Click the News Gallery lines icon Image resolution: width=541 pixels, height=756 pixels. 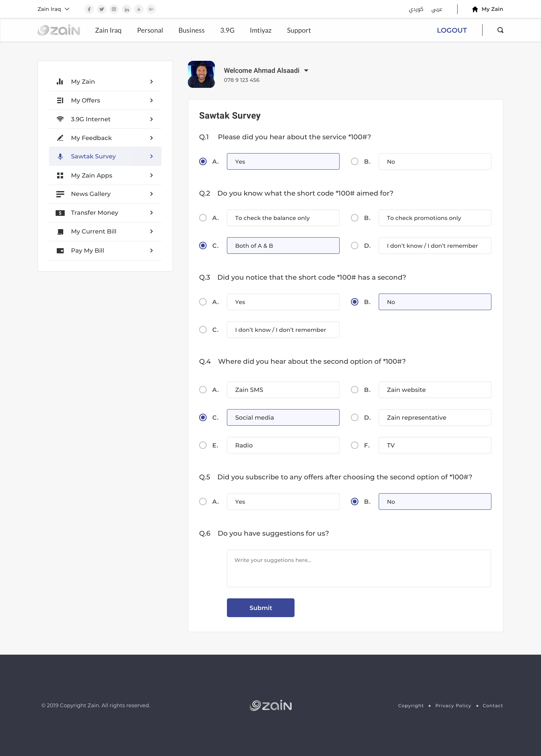pos(60,194)
